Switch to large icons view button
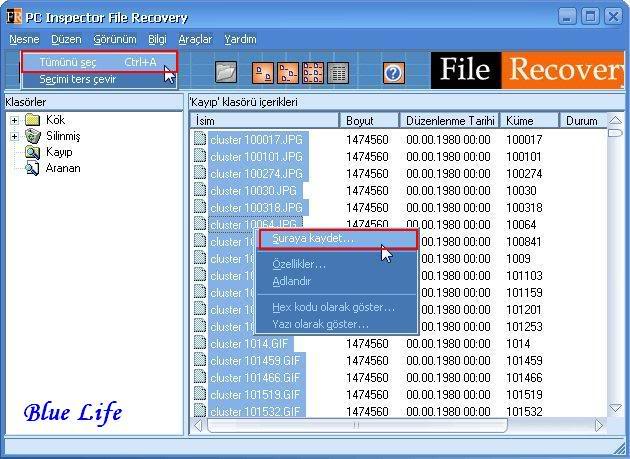Image resolution: width=630 pixels, height=459 pixels. (263, 73)
